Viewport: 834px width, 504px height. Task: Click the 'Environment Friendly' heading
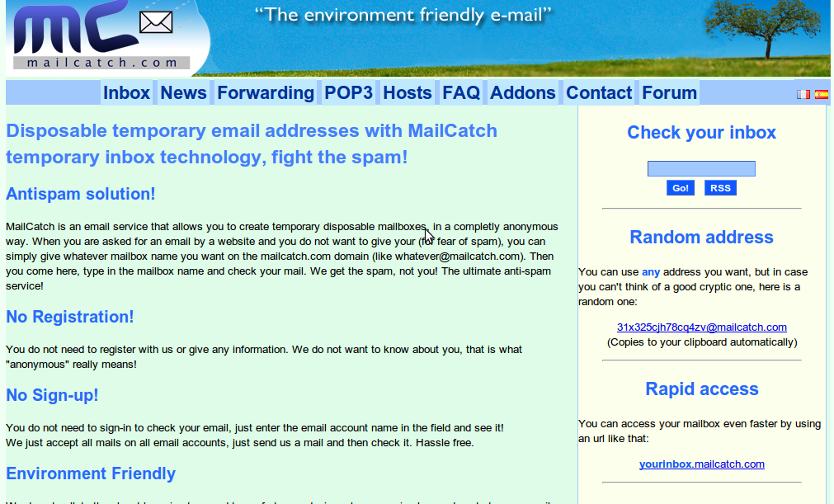[91, 473]
